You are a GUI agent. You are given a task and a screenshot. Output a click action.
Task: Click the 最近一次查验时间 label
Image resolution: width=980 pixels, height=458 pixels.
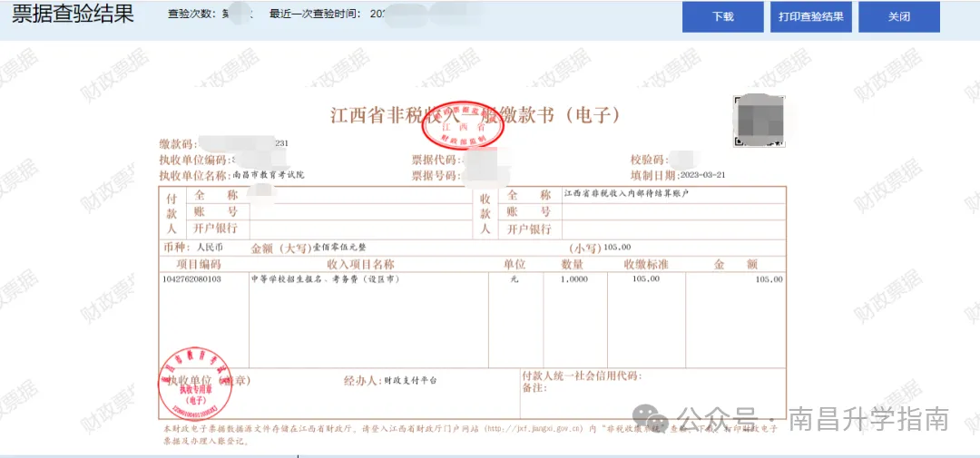coord(314,14)
